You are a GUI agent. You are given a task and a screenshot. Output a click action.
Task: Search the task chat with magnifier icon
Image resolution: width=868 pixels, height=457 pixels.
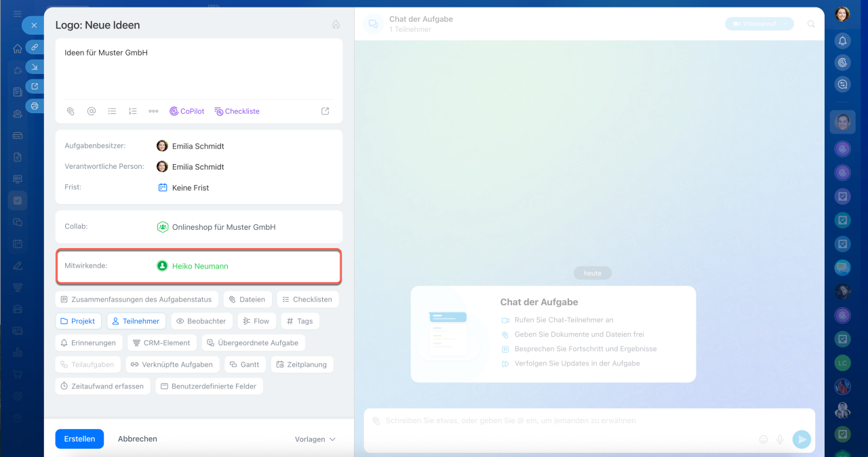click(x=812, y=24)
